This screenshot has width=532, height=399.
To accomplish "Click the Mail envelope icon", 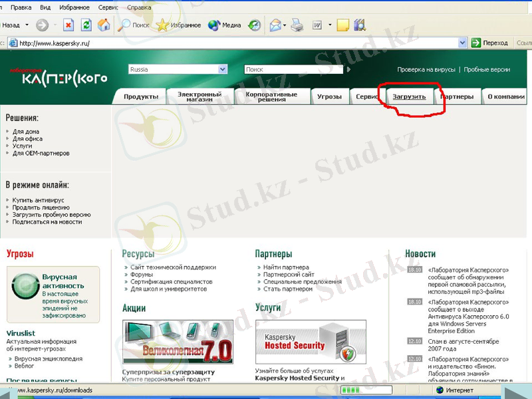I will pyautogui.click(x=277, y=25).
